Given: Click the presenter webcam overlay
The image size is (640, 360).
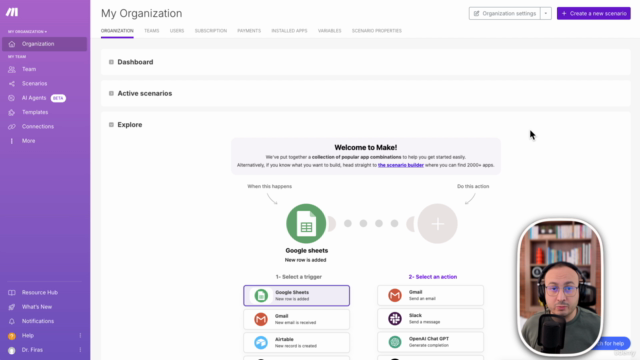Looking at the screenshot, I should (x=560, y=287).
